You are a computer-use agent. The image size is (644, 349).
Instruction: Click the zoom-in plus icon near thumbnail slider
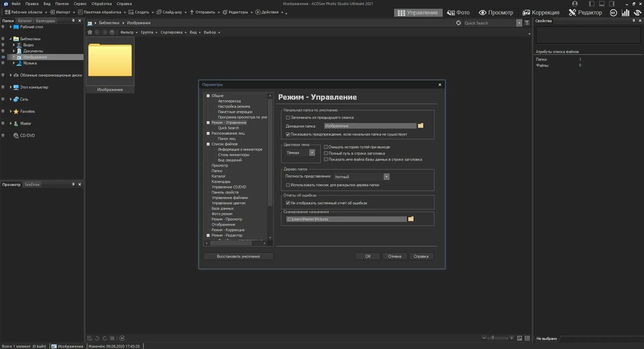point(512,338)
